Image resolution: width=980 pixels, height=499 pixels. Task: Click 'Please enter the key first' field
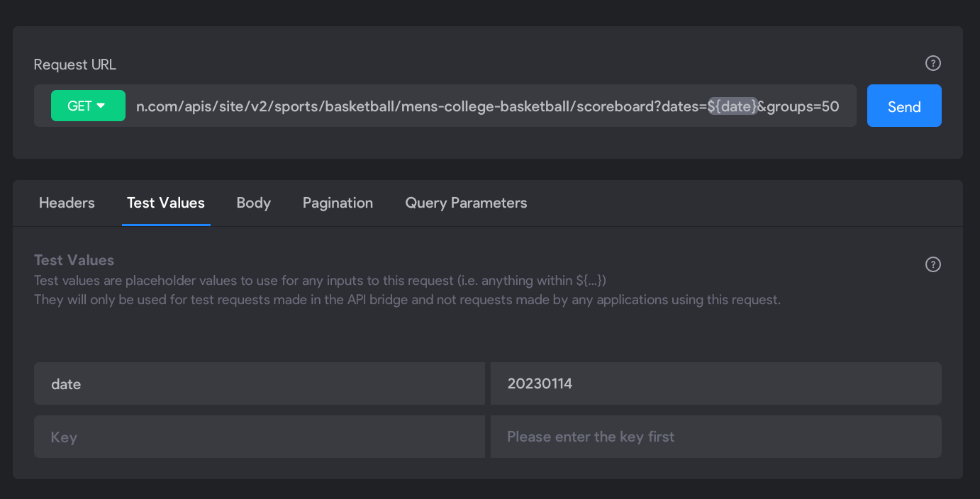click(716, 437)
